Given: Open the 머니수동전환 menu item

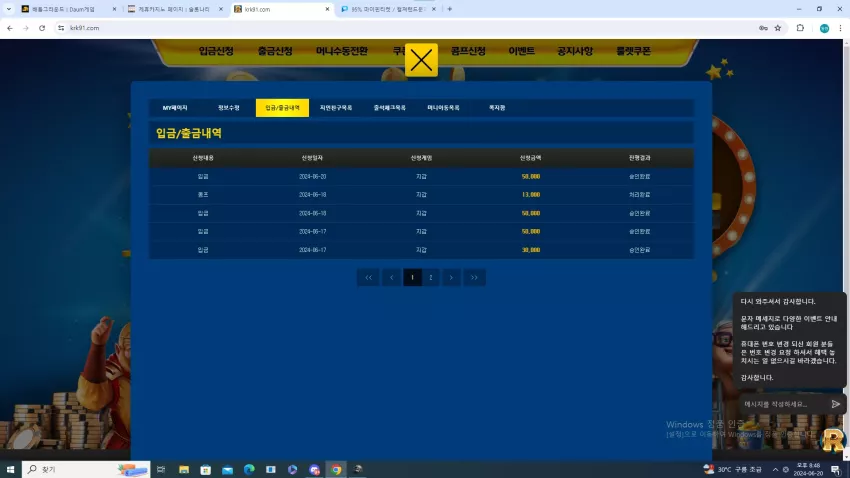Looking at the screenshot, I should coord(342,51).
